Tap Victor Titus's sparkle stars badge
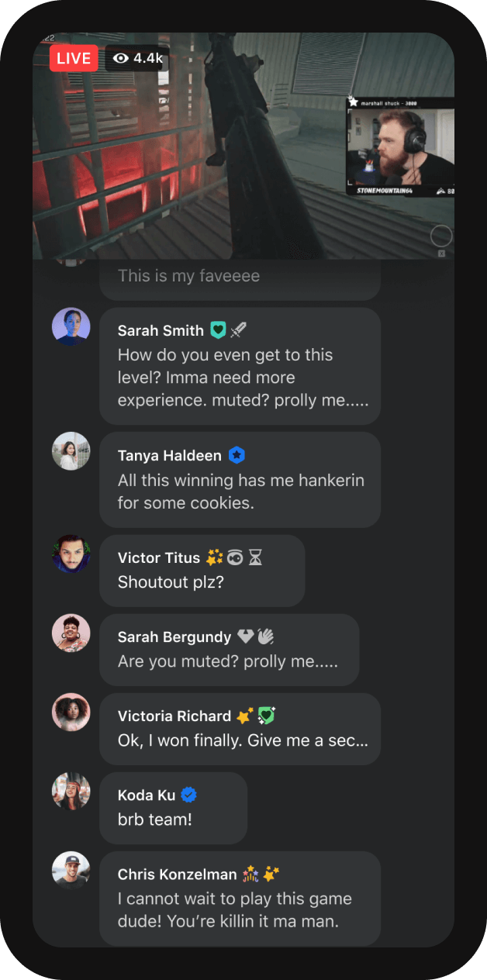Image resolution: width=487 pixels, height=980 pixels. (214, 557)
